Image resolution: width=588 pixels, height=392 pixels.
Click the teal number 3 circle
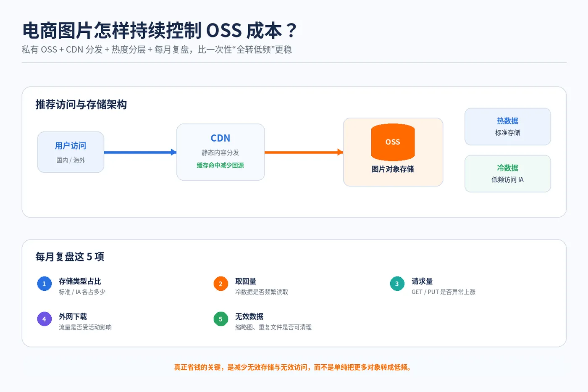click(x=397, y=284)
